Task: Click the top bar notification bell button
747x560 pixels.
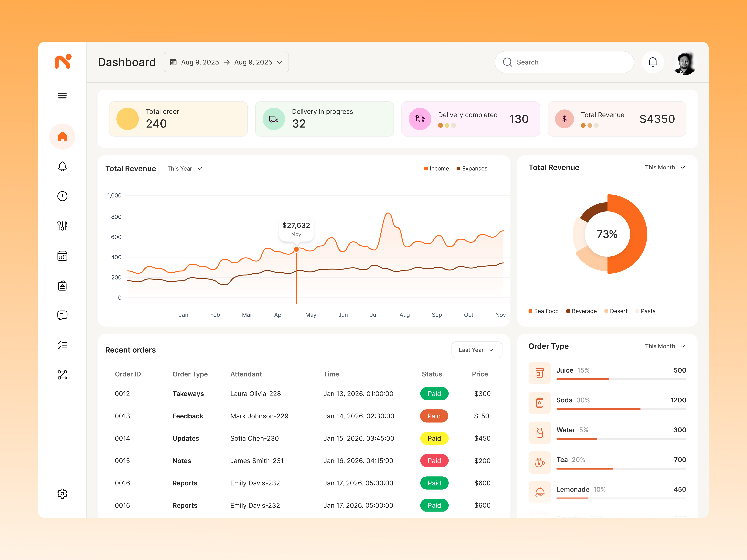Action: click(x=652, y=62)
